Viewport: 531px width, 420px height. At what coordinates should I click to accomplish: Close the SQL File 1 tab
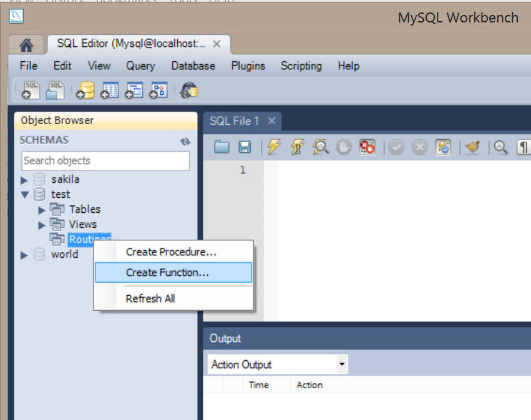271,121
